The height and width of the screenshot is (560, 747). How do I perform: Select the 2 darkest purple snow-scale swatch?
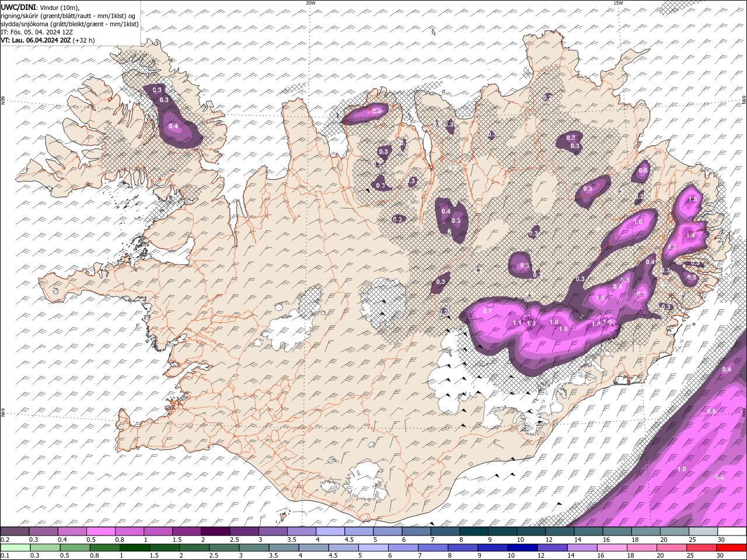click(215, 531)
